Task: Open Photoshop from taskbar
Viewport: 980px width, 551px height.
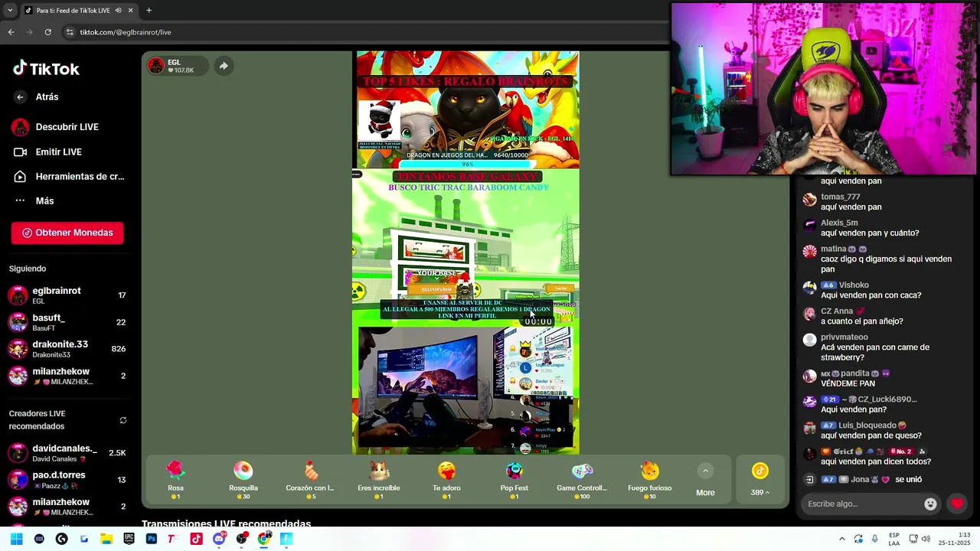Action: tap(152, 539)
